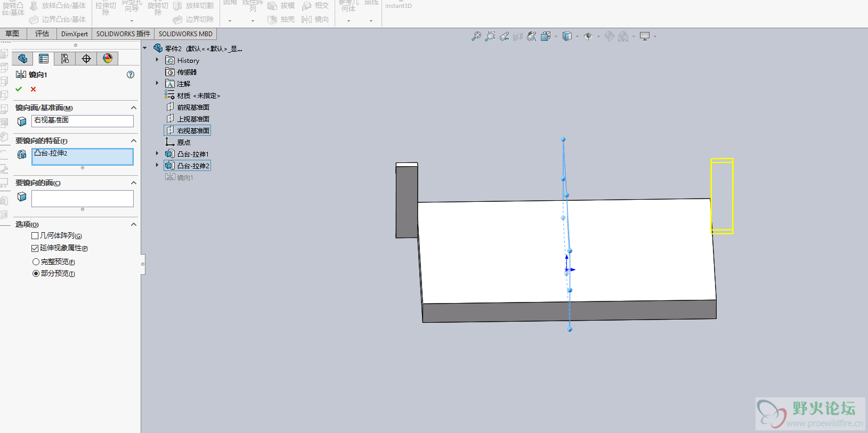
Task: Click the 抽壳 shell tool
Action: pyautogui.click(x=281, y=20)
